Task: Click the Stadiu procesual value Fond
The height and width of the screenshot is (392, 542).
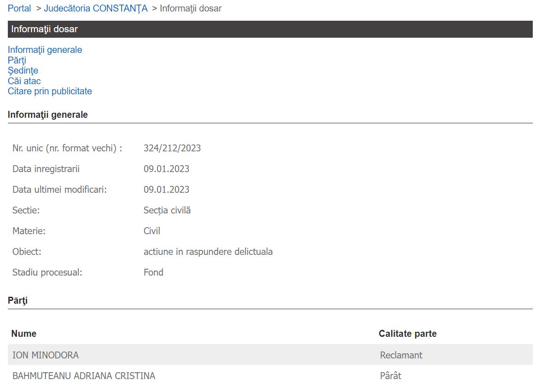Action: click(x=153, y=272)
